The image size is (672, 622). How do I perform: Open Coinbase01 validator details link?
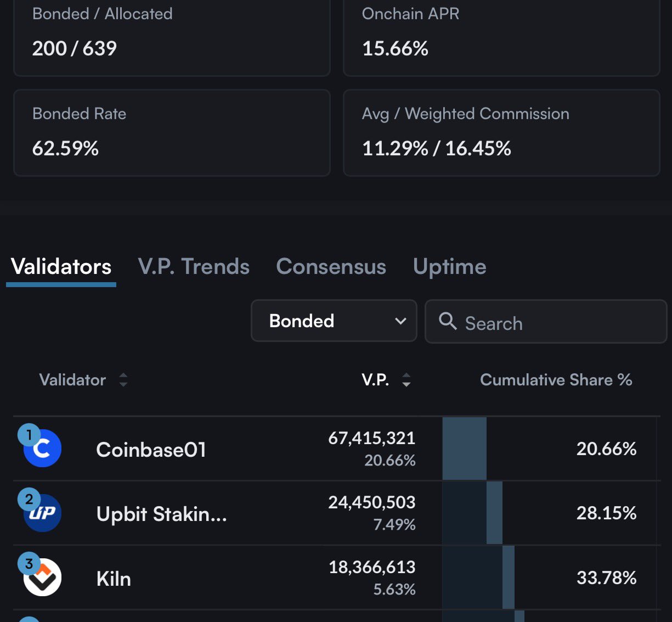(151, 450)
